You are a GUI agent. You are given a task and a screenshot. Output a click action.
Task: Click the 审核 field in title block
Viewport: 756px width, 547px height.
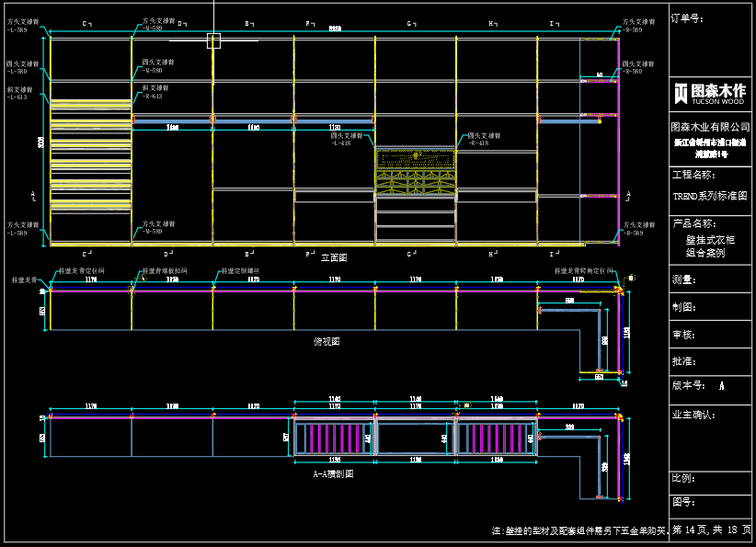pyautogui.click(x=683, y=335)
